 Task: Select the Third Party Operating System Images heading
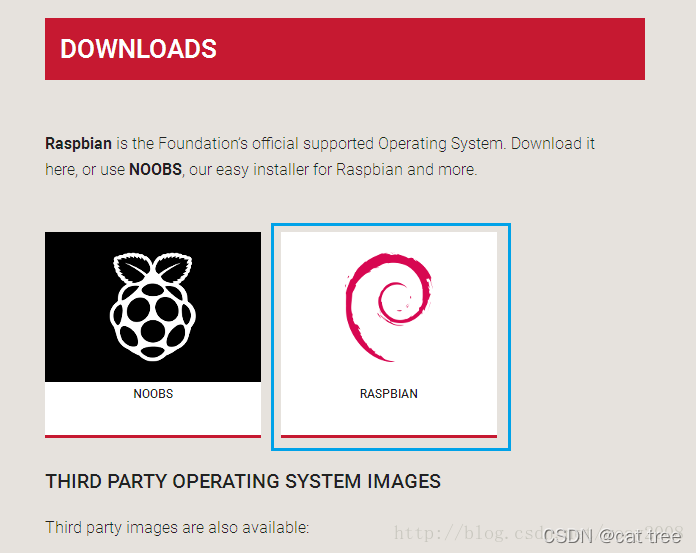point(243,481)
